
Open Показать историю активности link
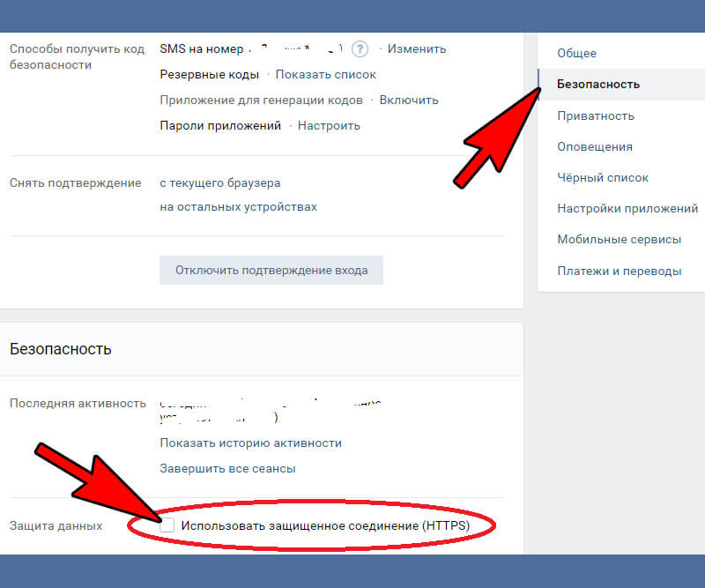(x=250, y=443)
